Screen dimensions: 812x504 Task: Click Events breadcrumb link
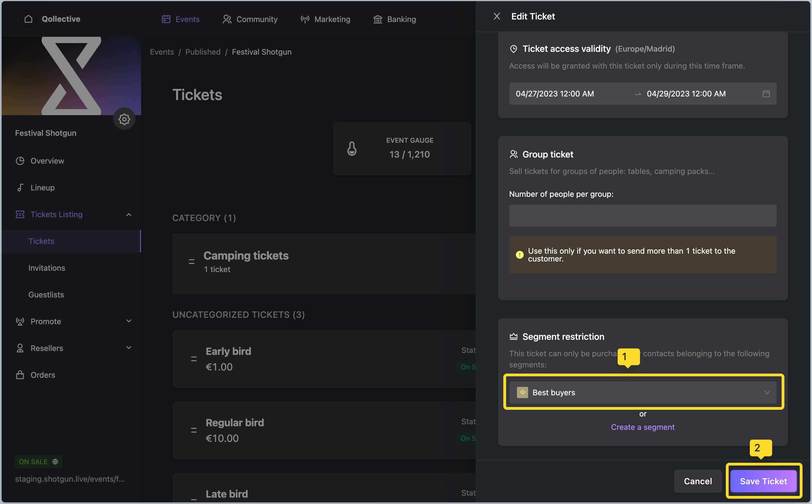point(162,52)
